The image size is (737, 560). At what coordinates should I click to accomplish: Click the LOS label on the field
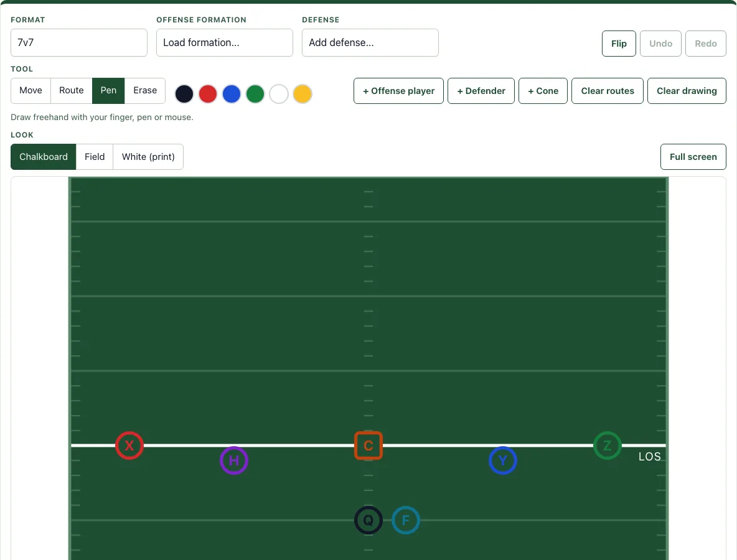(x=650, y=457)
